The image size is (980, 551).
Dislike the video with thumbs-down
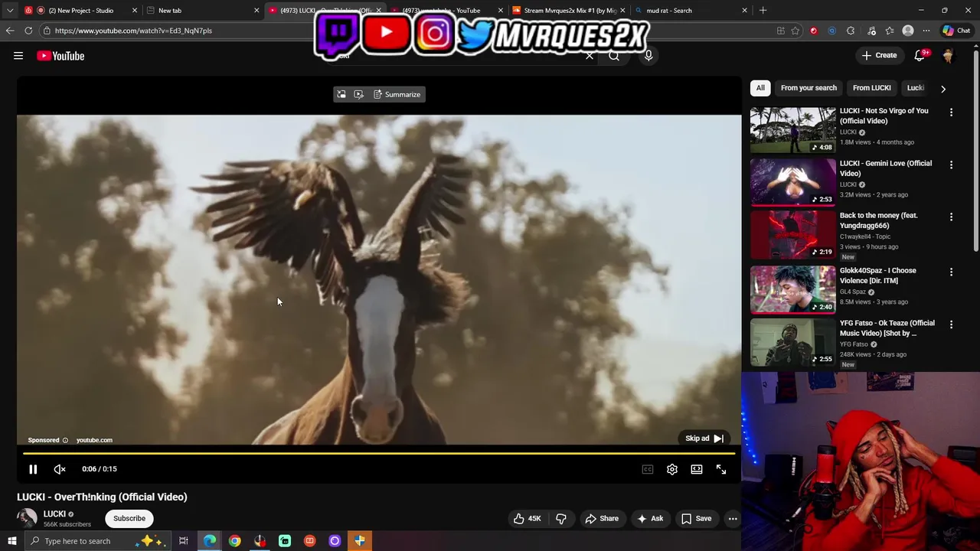[561, 518]
